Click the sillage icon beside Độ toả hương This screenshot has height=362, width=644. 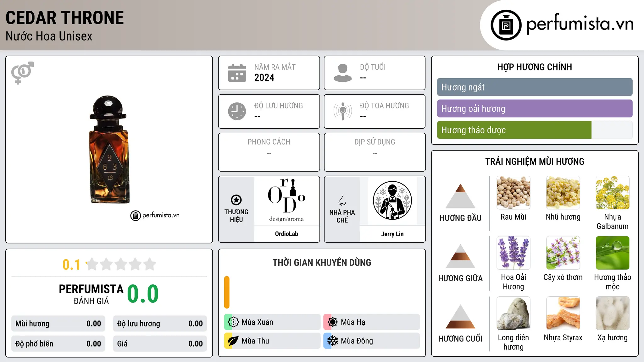[x=343, y=111]
